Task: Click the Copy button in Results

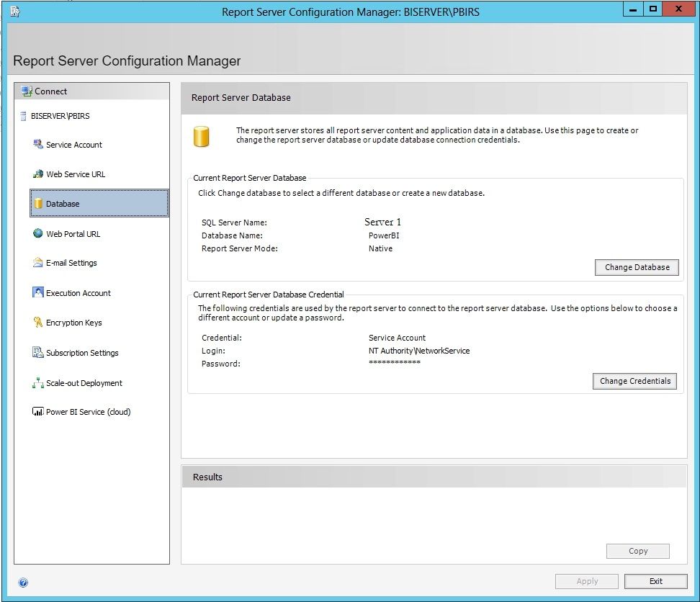Action: [637, 551]
